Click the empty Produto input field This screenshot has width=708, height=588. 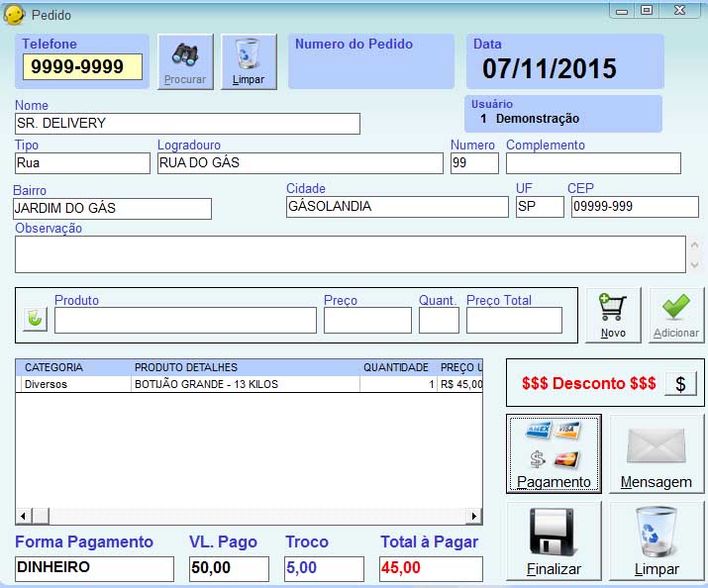[185, 321]
